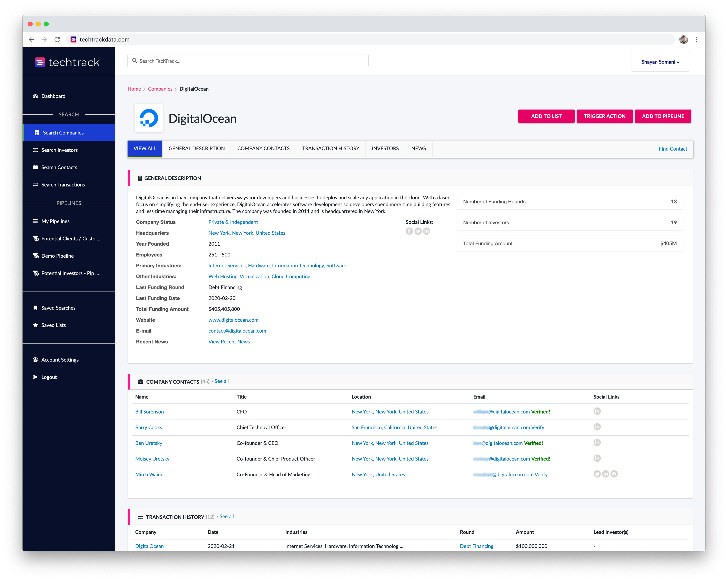Switch to Transaction History tab

pos(331,149)
